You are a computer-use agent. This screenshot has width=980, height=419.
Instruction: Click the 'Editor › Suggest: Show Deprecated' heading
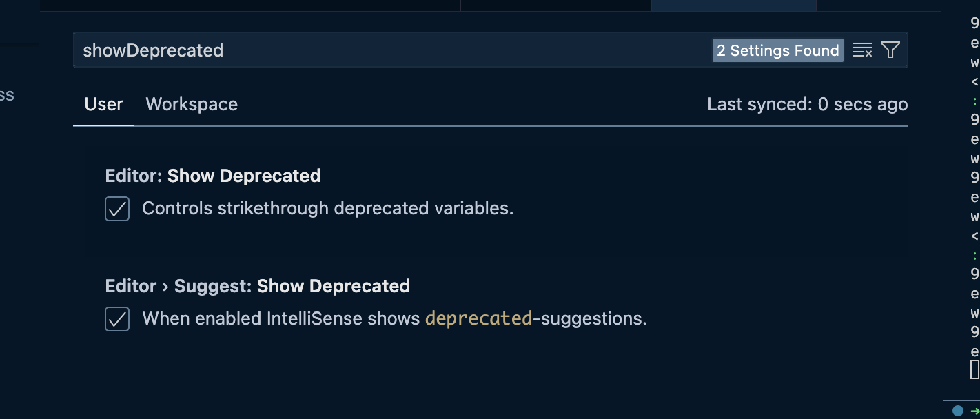(257, 286)
